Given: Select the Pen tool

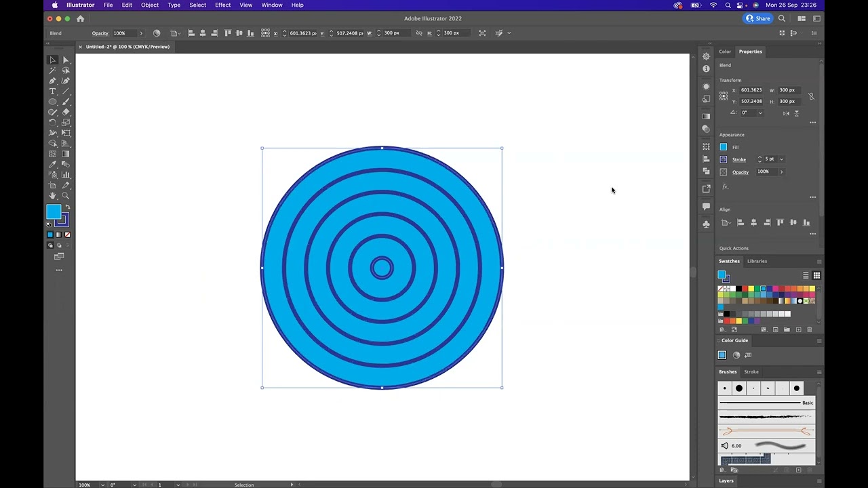Looking at the screenshot, I should pos(52,81).
